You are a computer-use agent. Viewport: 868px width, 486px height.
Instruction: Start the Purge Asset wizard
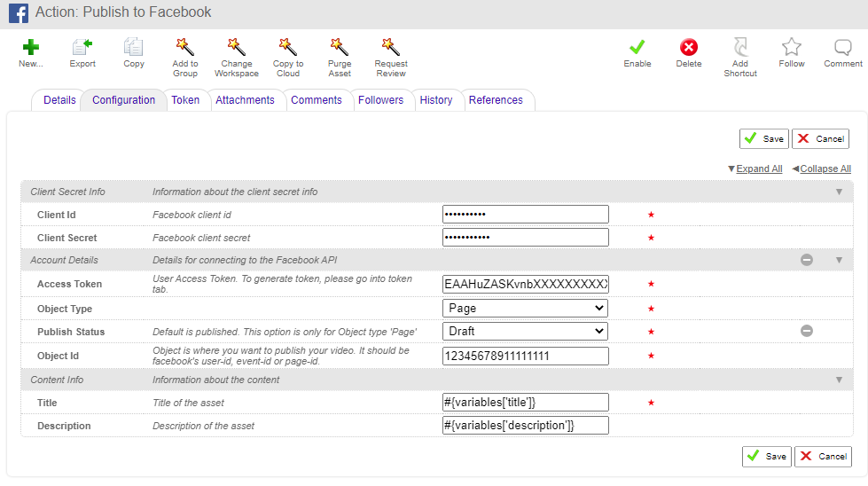[x=340, y=47]
